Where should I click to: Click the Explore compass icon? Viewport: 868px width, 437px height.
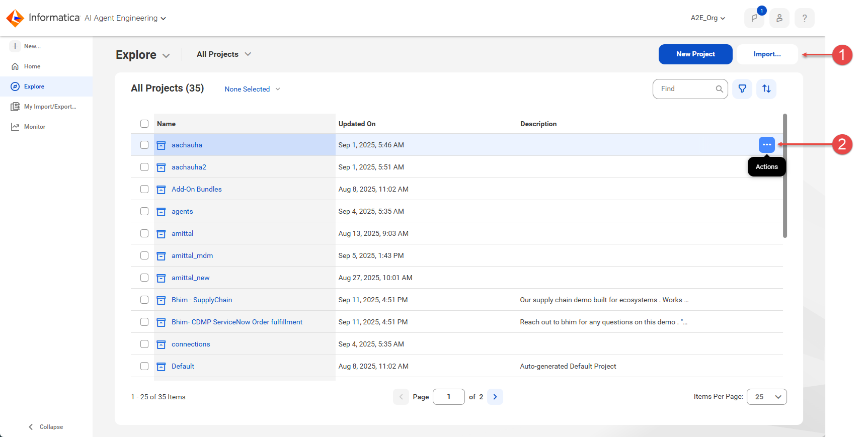point(15,86)
